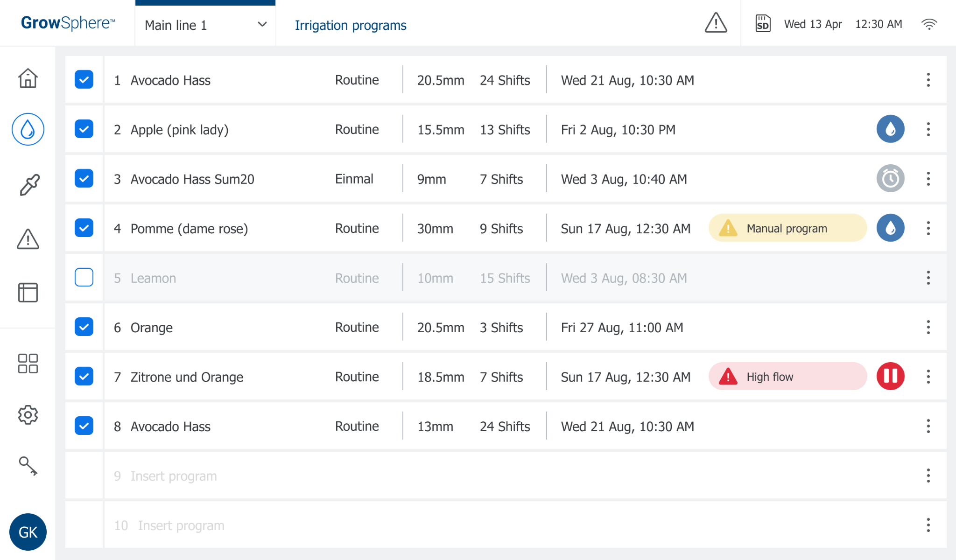956x560 pixels.
Task: Open the Irrigation programs tab
Action: pos(351,25)
